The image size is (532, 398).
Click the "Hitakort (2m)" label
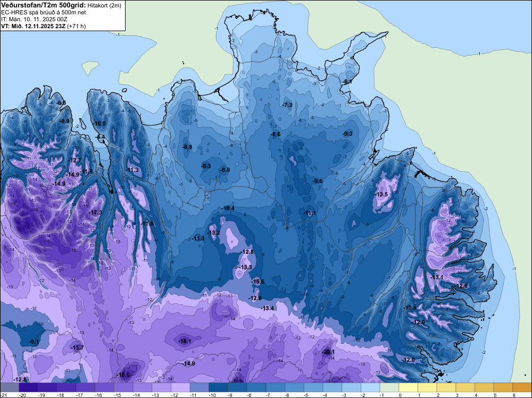(104, 5)
